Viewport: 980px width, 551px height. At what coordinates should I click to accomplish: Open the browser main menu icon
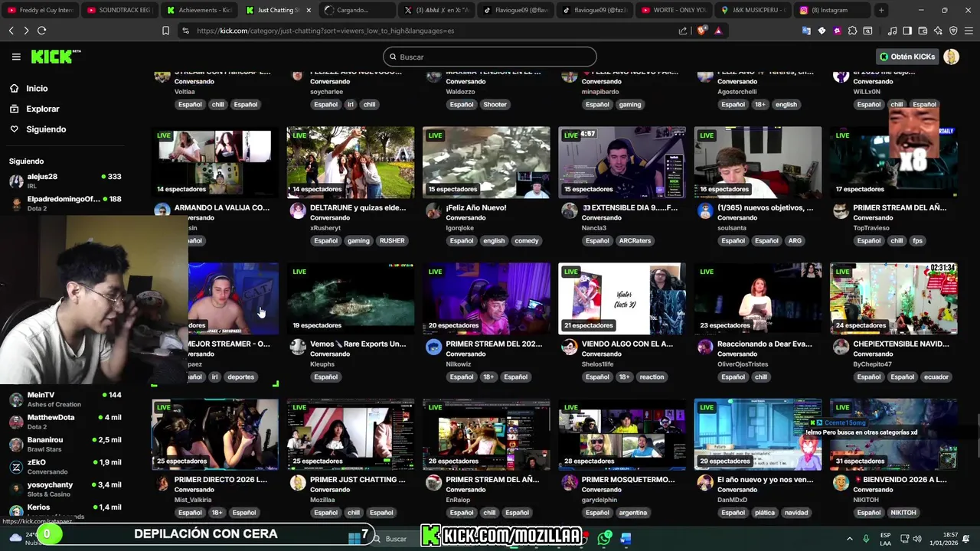(969, 31)
